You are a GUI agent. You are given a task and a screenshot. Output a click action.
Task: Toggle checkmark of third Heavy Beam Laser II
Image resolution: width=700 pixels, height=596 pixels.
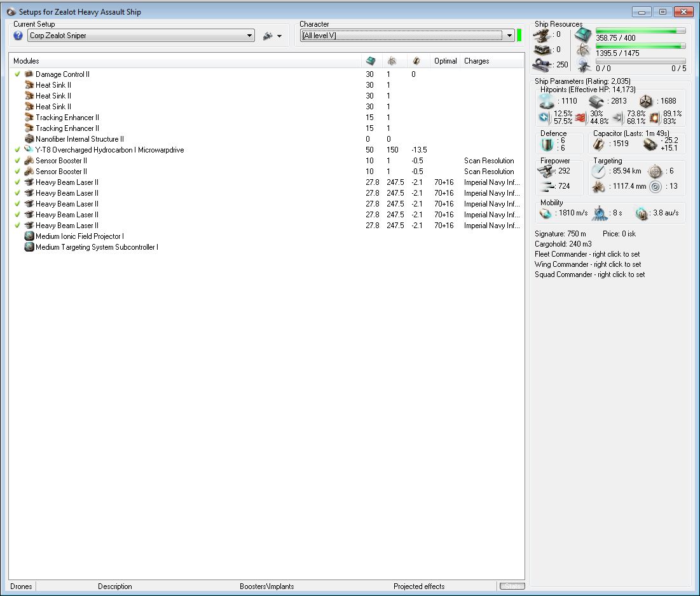(x=17, y=204)
